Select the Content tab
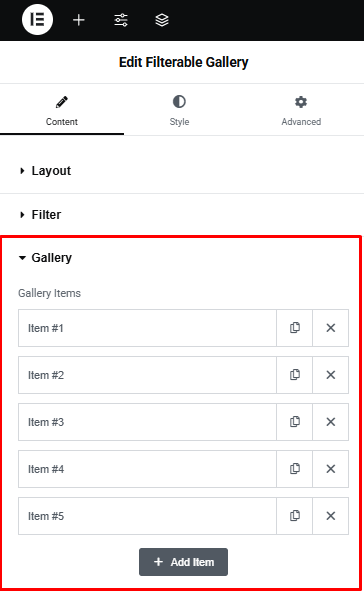This screenshot has width=364, height=606. pyautogui.click(x=62, y=111)
